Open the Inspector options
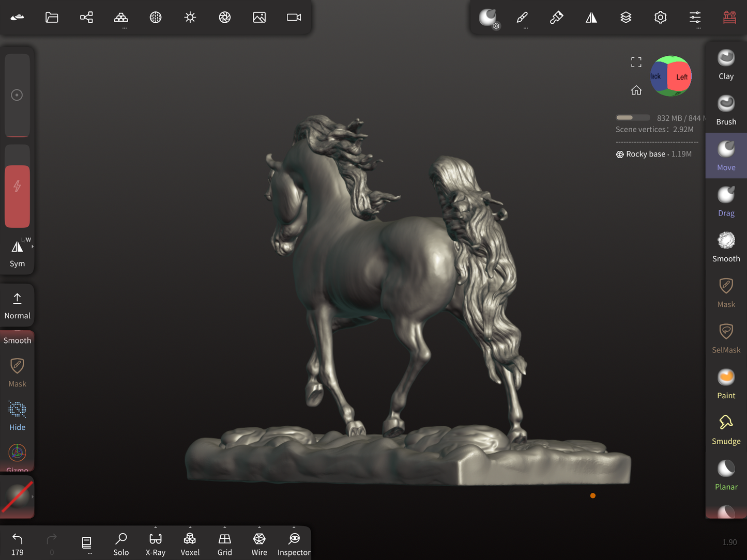The width and height of the screenshot is (747, 560). tap(294, 544)
